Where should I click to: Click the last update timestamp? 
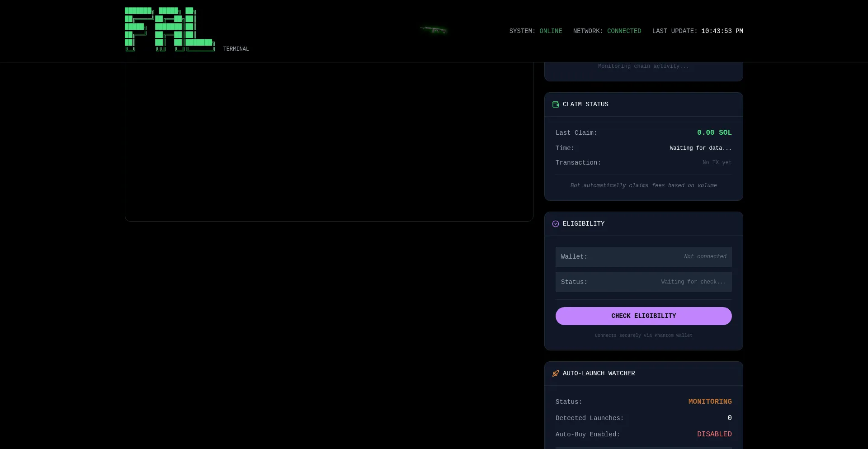(x=722, y=31)
